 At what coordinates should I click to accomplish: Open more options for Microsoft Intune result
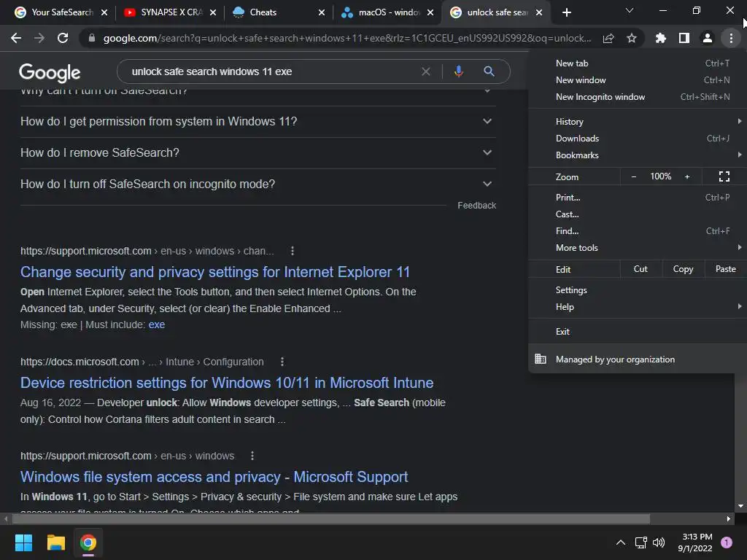coord(282,362)
